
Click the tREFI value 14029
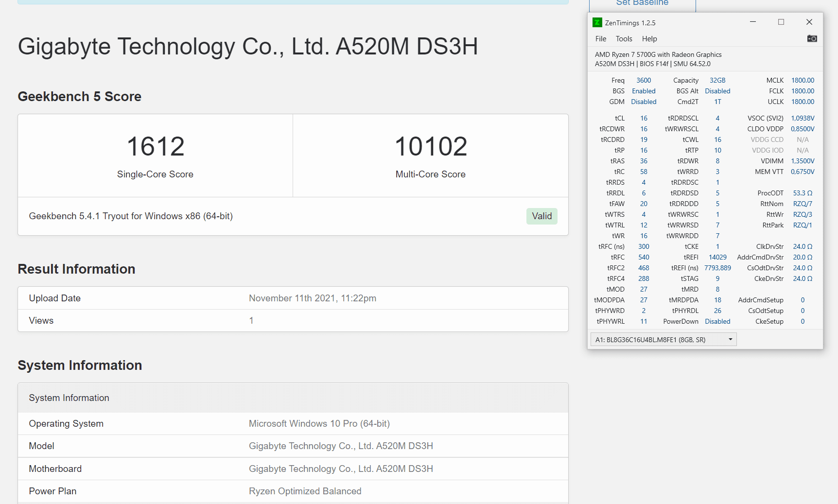tap(717, 257)
